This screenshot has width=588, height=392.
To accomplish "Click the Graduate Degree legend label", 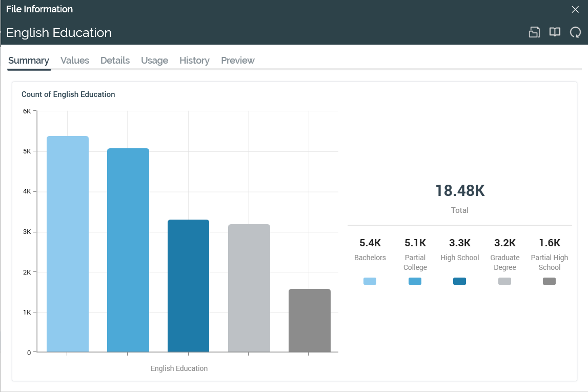I will click(504, 262).
